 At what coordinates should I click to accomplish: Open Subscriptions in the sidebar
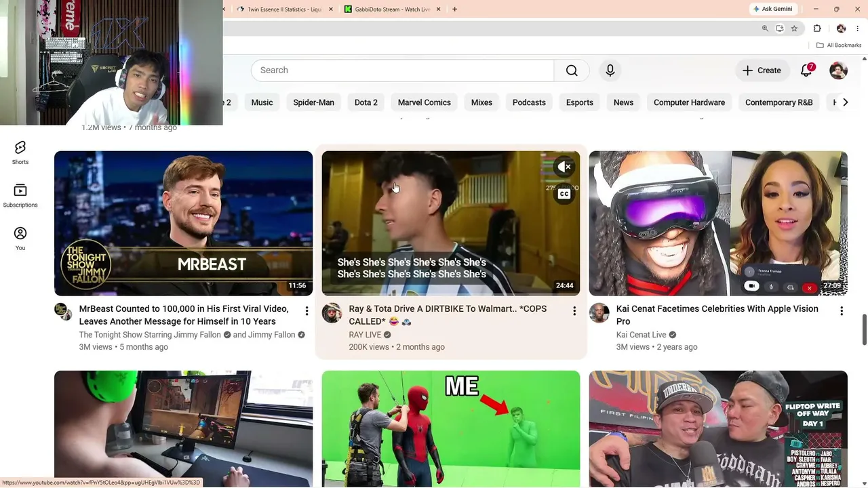tap(20, 195)
